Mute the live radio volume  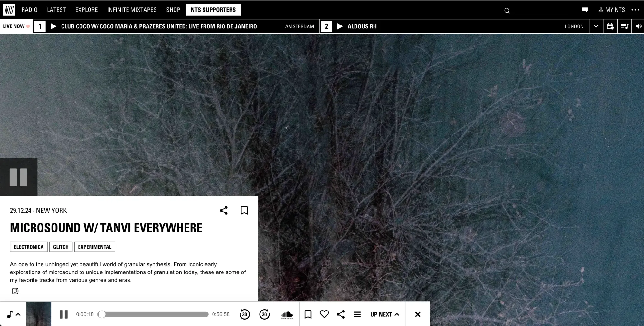639,26
